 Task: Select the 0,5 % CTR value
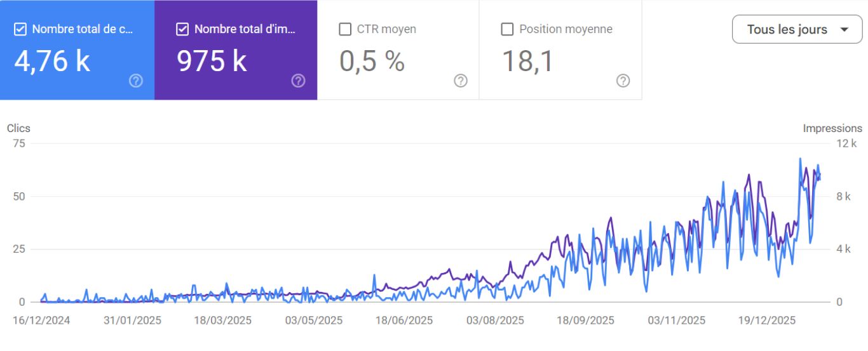[x=372, y=61]
